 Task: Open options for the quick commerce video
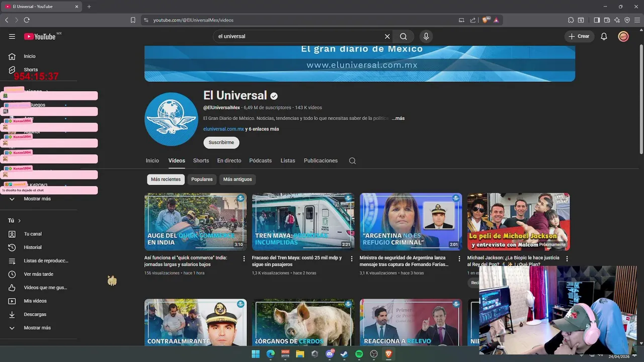(244, 258)
